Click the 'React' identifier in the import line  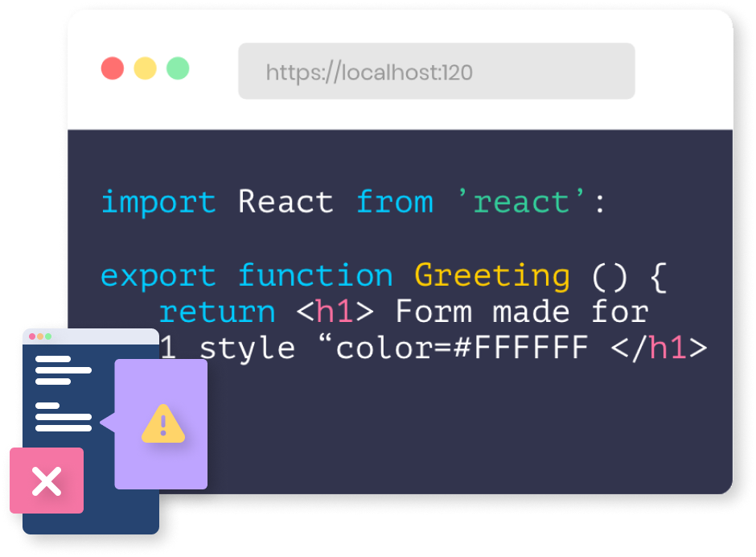(x=286, y=201)
